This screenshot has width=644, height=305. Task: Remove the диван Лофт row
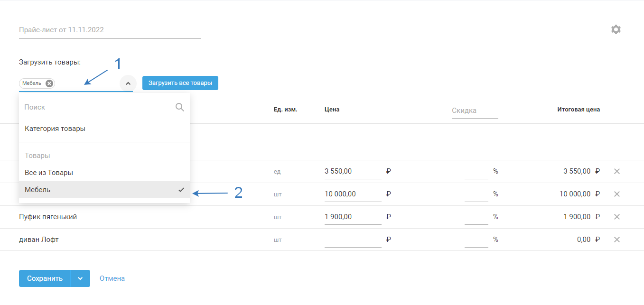617,240
